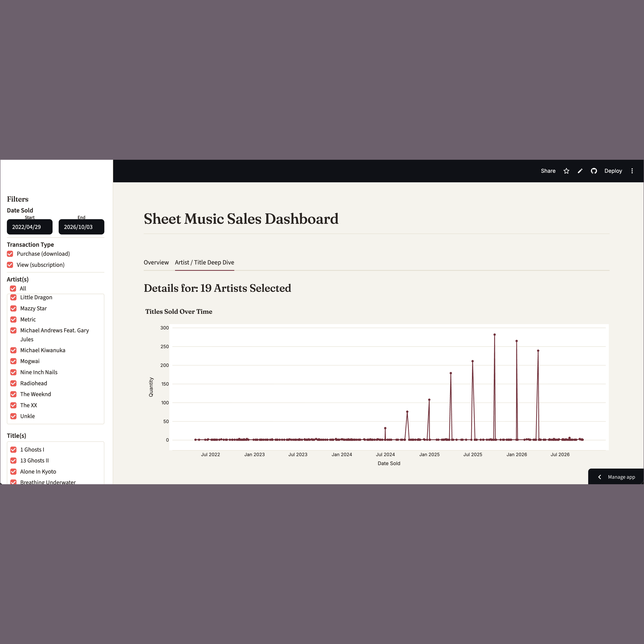Viewport: 644px width, 644px height.
Task: Uncheck the Metric artist
Action: 13,320
